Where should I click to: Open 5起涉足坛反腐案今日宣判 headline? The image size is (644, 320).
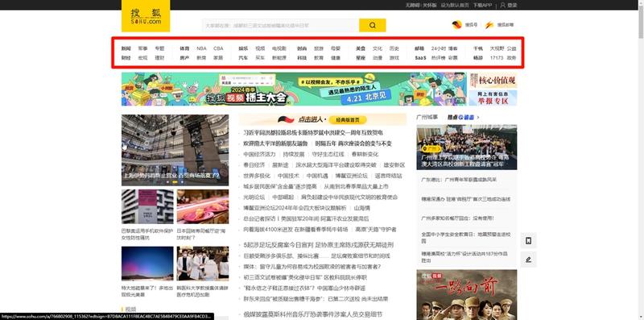[x=319, y=245]
